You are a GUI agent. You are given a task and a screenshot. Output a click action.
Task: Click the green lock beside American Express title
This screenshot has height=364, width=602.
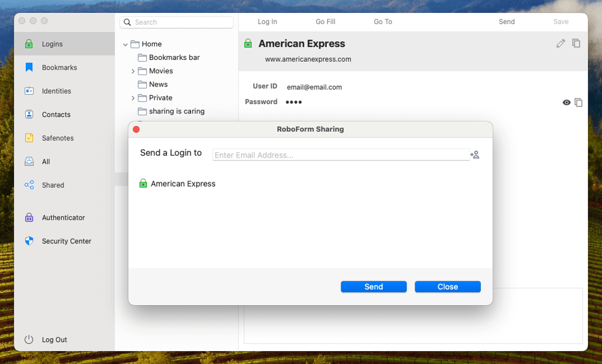click(248, 44)
